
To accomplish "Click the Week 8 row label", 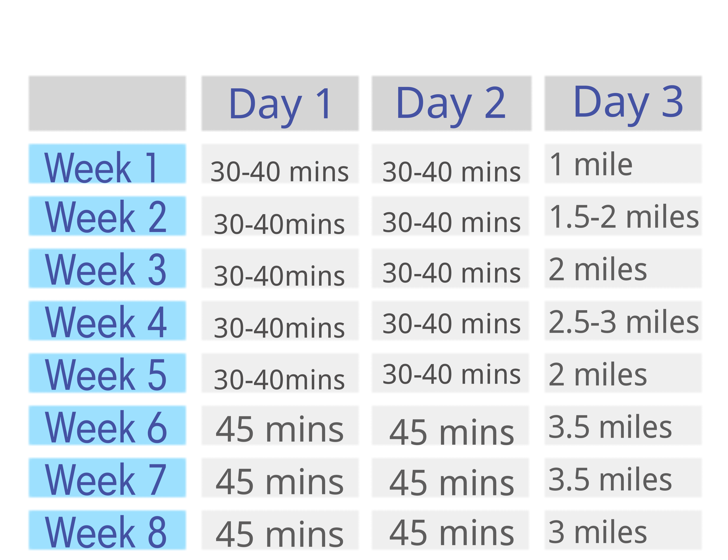I will click(x=107, y=530).
